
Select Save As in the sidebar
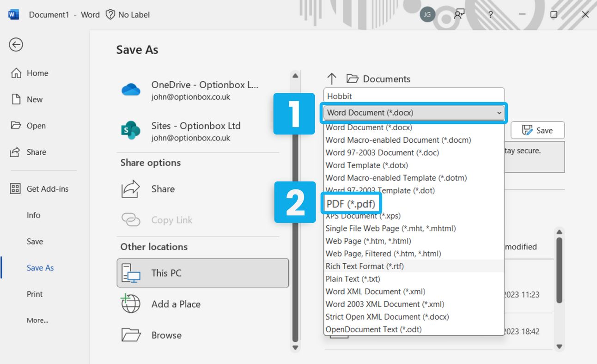[40, 268]
